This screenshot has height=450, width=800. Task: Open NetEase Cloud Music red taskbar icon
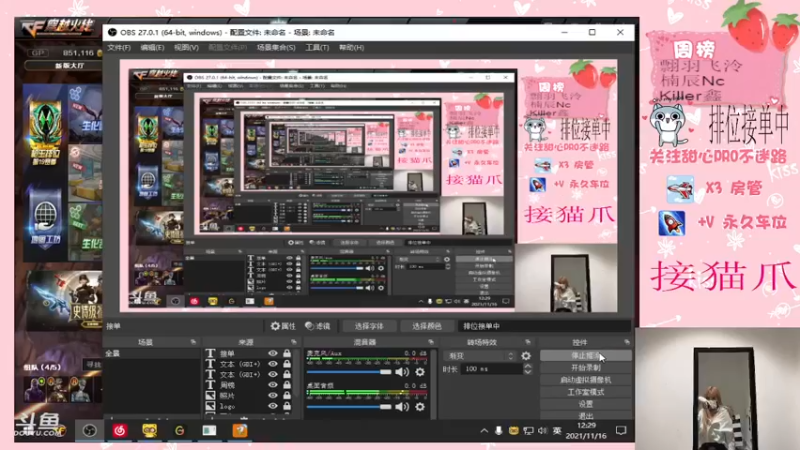120,431
